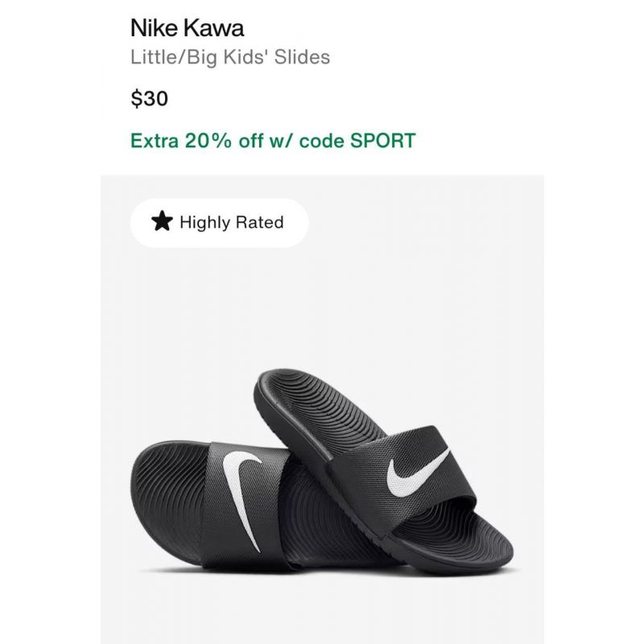Click the strap of the right slide
Screen dimensions: 644x644
(405, 478)
